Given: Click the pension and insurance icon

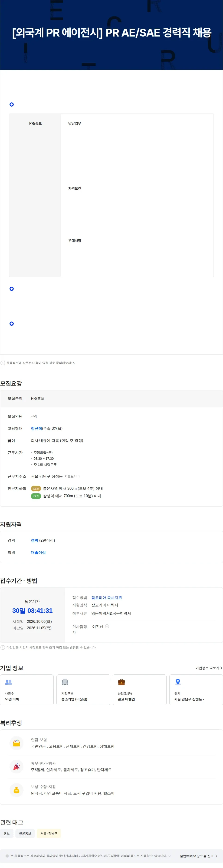Looking at the screenshot, I should (16, 743).
